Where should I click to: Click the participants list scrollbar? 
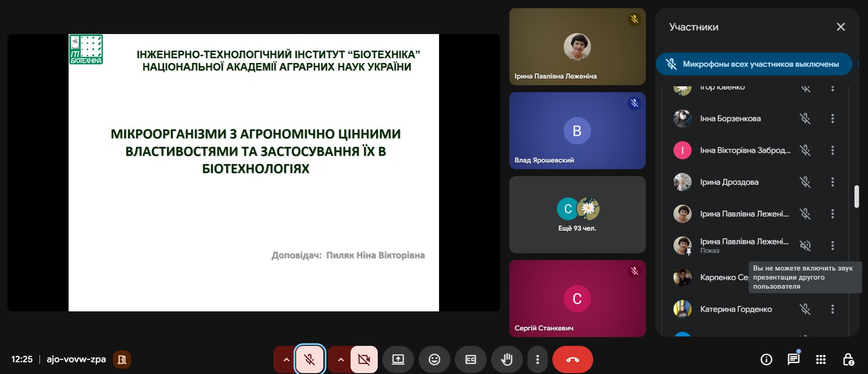tap(856, 196)
